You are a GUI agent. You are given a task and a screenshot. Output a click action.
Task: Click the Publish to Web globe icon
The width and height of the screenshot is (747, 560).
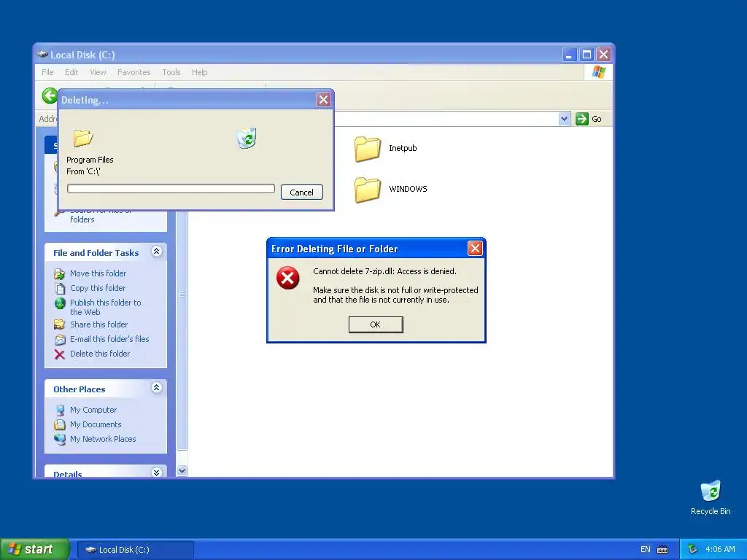tap(60, 303)
